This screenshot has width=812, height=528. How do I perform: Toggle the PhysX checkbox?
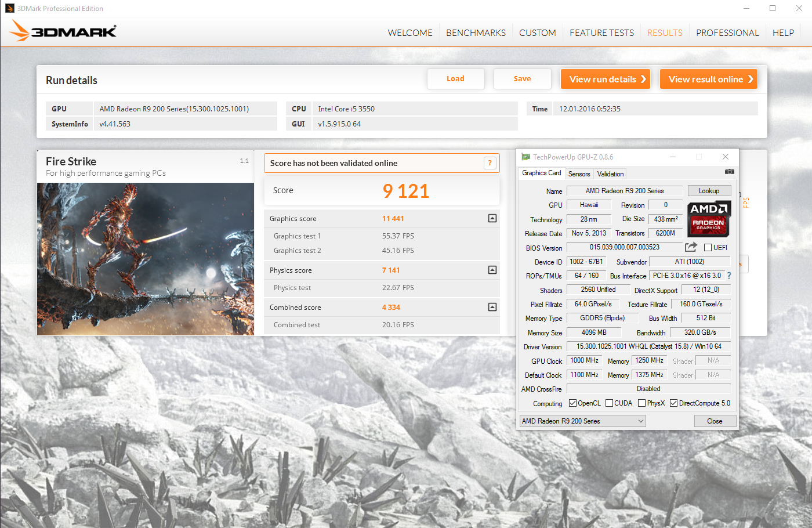pyautogui.click(x=641, y=403)
